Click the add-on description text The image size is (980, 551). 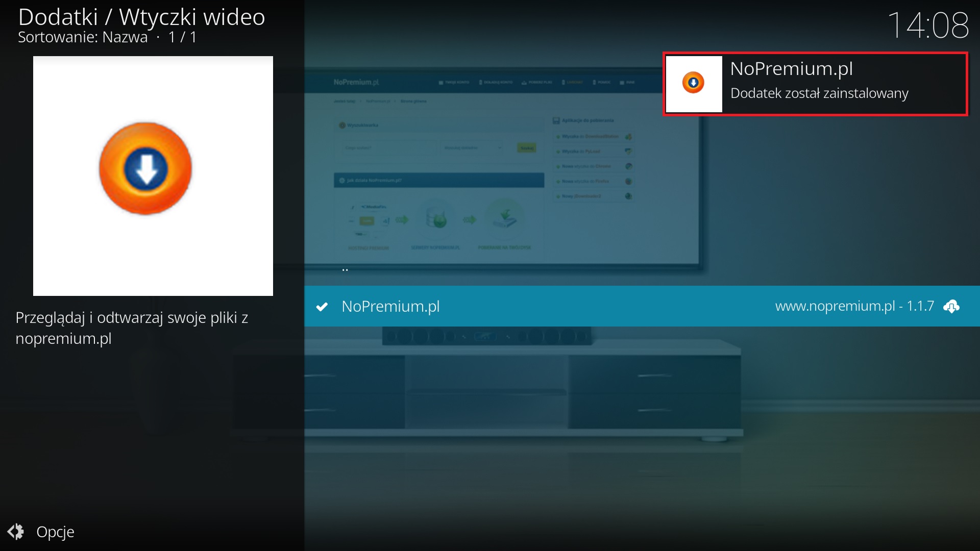pos(132,328)
